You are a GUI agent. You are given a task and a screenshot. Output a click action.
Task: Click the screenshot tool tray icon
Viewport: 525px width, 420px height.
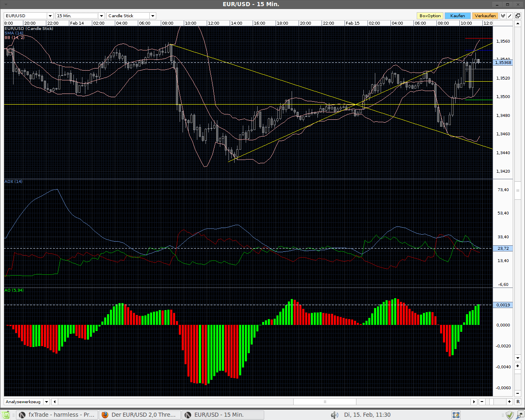[x=456, y=415]
